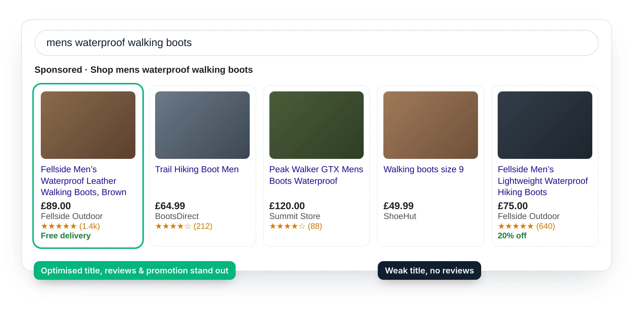Click 'Optimised title, reviews & promotion stand out' label
The image size is (644, 316).
(x=135, y=271)
